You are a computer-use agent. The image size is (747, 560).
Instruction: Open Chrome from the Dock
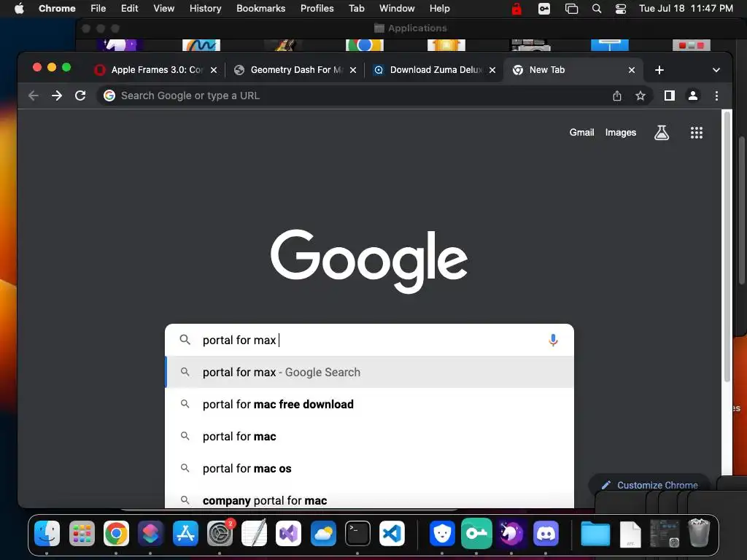[116, 533]
